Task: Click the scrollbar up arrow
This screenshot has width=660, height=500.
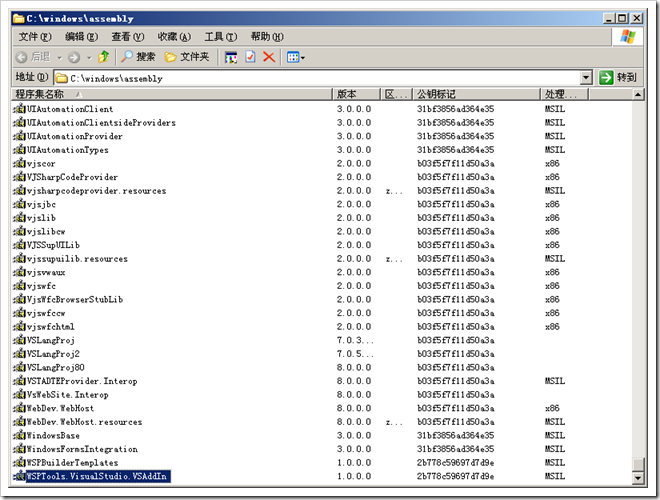Action: tap(638, 95)
